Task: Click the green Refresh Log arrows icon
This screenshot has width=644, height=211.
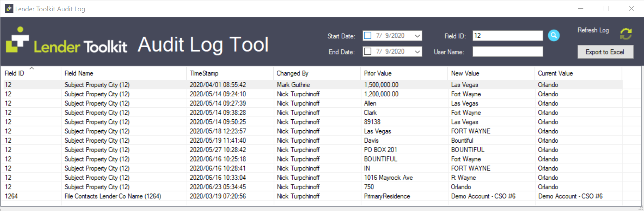Action: click(626, 34)
